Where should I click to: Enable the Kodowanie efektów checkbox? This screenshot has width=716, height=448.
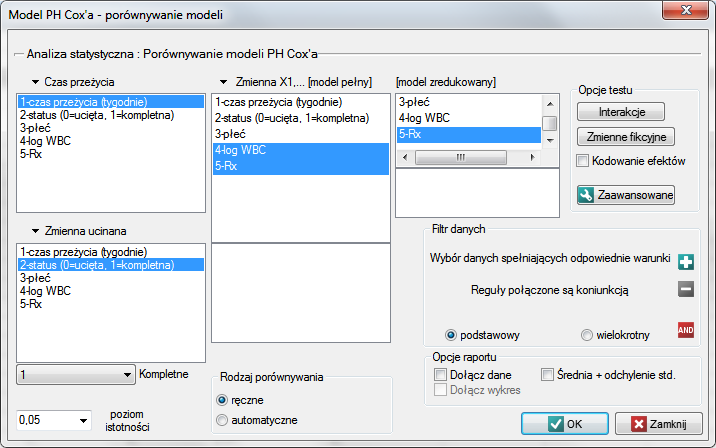click(584, 161)
